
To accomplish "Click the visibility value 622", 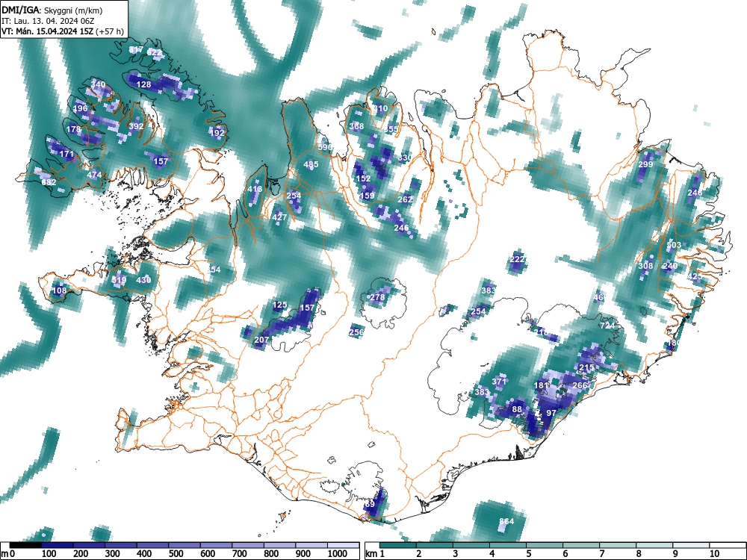I will [155, 53].
